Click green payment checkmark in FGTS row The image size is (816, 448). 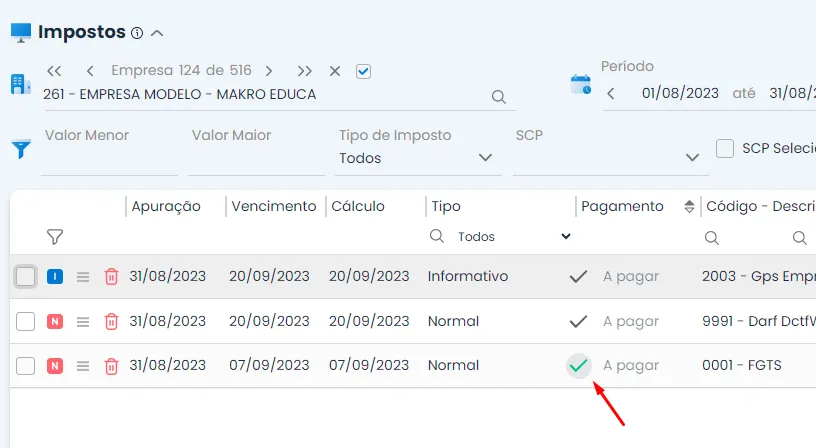coord(579,366)
